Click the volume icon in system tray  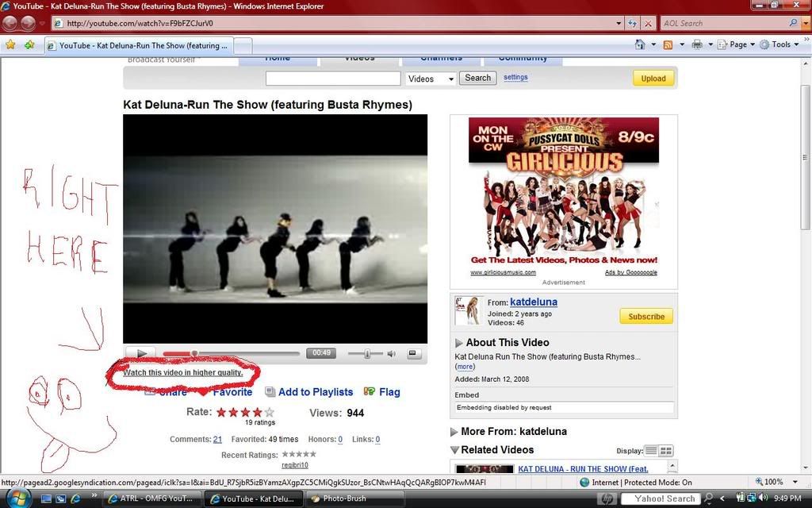click(763, 498)
